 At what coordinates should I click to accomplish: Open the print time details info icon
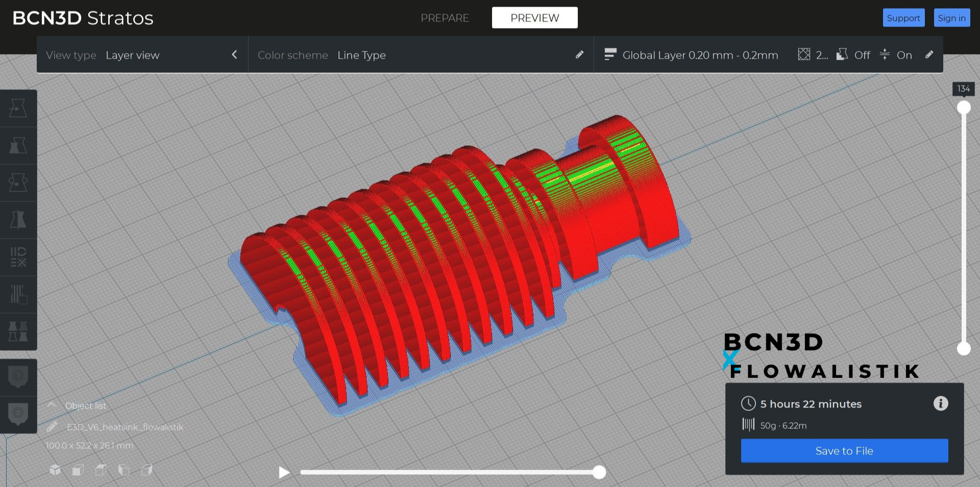[941, 404]
